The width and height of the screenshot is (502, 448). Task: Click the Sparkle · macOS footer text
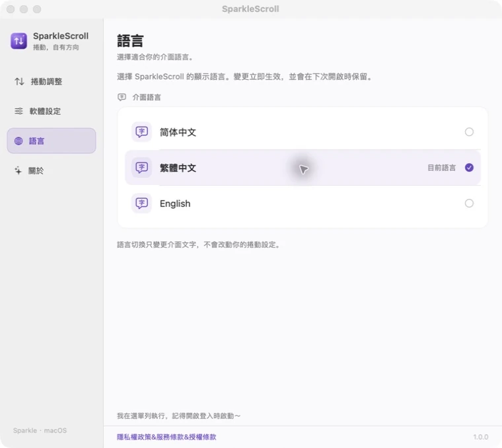(x=40, y=430)
